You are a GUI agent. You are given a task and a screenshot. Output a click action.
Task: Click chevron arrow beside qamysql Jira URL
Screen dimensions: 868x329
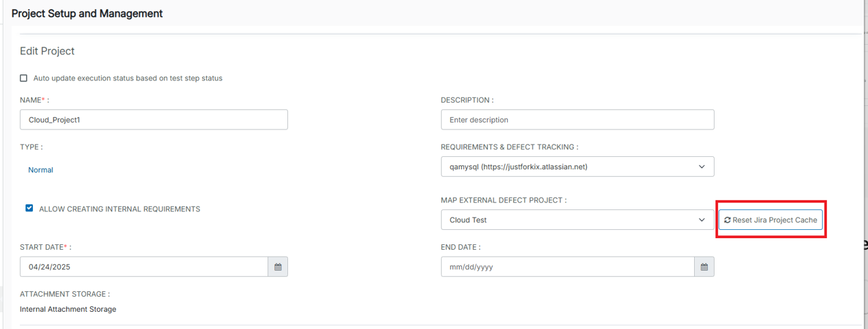tap(702, 167)
